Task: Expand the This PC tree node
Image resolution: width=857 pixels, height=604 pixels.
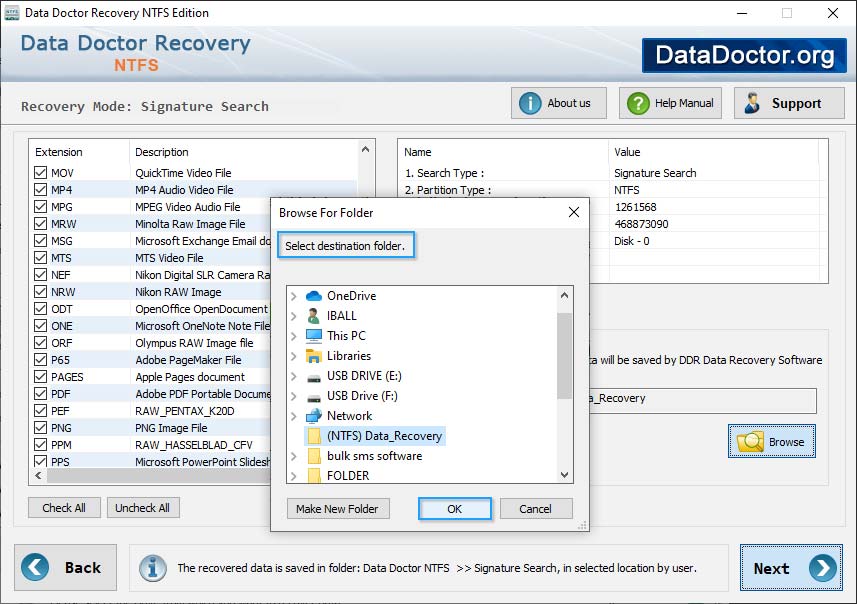Action: coord(294,336)
